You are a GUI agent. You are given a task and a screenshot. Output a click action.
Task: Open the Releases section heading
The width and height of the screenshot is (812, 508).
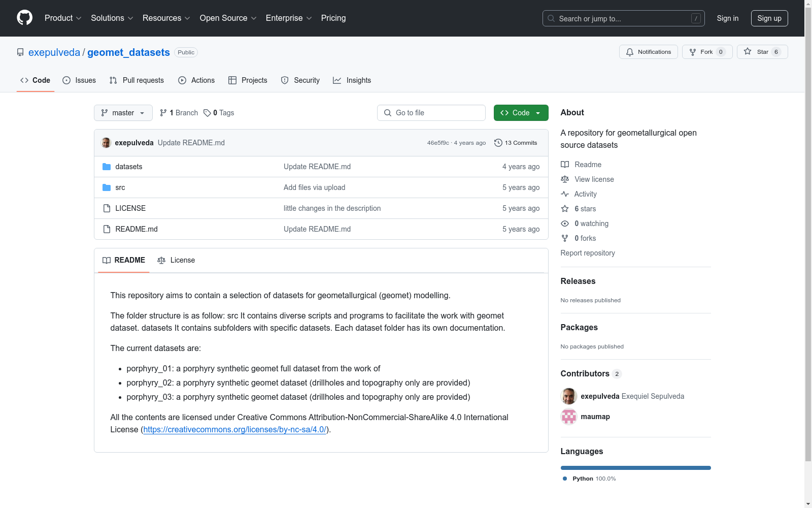click(x=578, y=281)
